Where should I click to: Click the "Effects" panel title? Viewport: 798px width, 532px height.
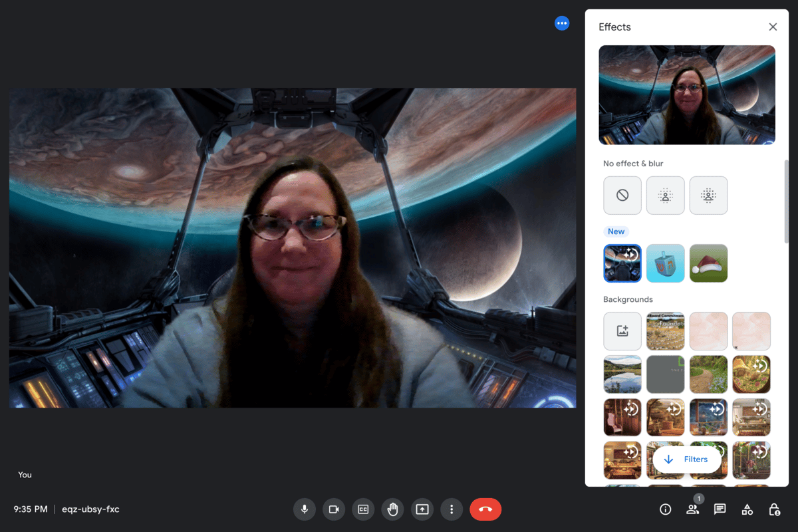coord(614,27)
